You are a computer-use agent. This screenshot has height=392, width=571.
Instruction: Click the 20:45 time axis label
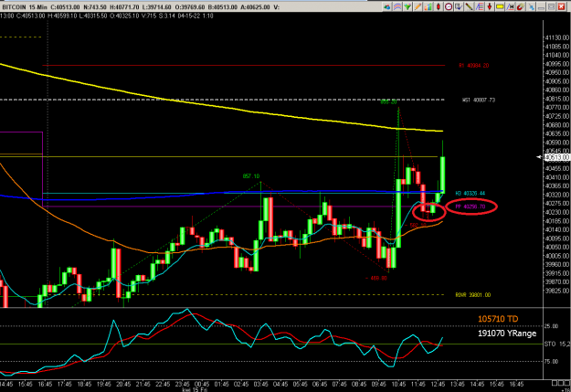click(123, 385)
